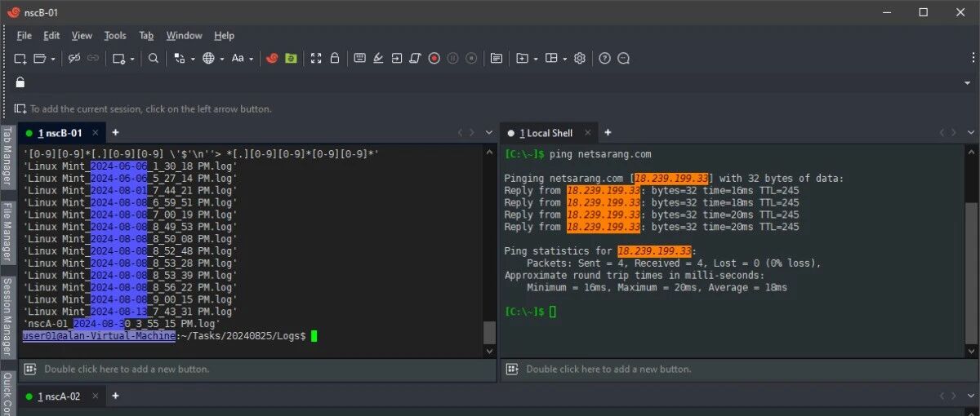980x416 pixels.
Task: Expand the Aa Font dropdown arrow
Action: point(252,59)
